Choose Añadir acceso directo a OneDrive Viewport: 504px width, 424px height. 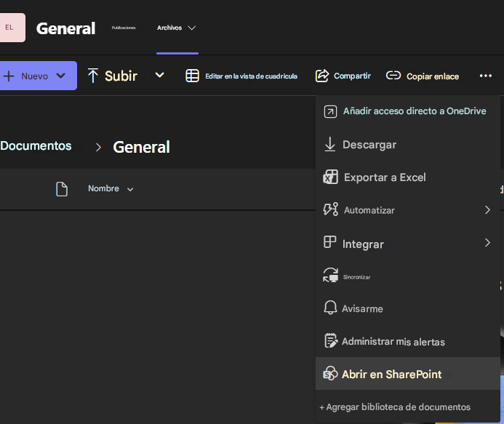pyautogui.click(x=407, y=111)
